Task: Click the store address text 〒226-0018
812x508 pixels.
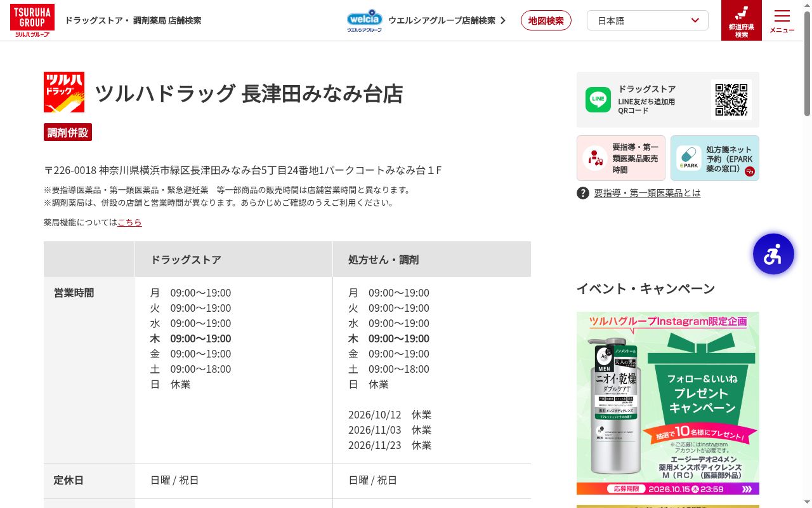Action: pos(243,170)
